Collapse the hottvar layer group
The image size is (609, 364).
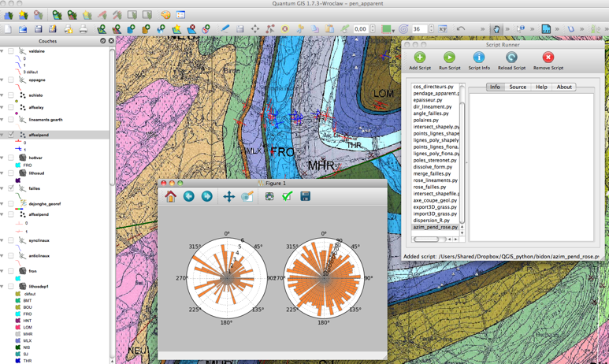coord(3,158)
